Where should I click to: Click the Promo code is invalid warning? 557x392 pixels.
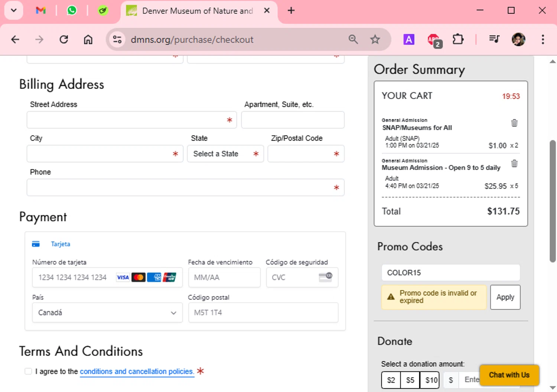434,297
